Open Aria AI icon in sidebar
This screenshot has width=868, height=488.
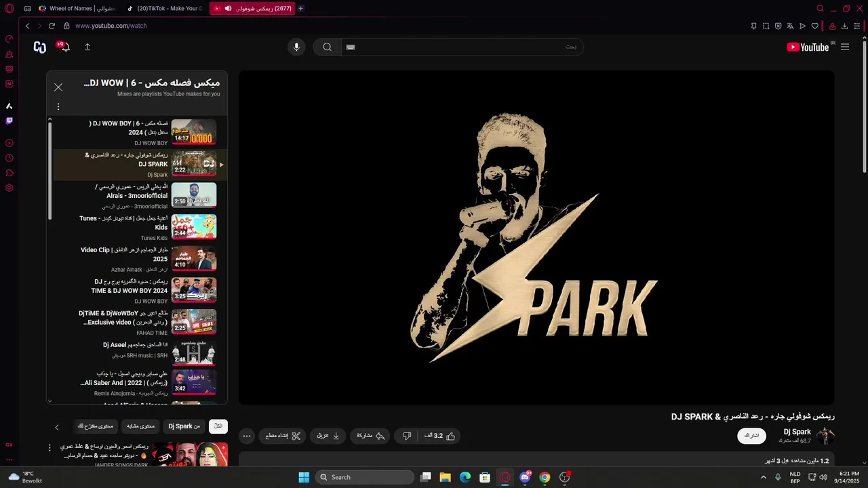click(9, 106)
